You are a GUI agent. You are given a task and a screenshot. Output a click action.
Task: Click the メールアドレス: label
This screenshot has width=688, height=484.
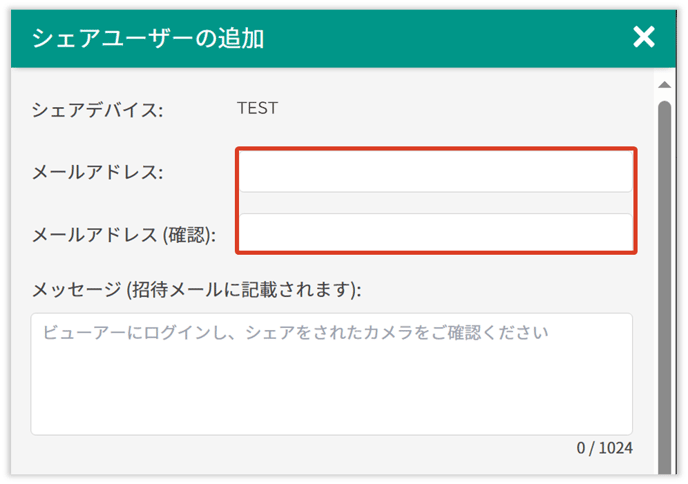tap(97, 172)
